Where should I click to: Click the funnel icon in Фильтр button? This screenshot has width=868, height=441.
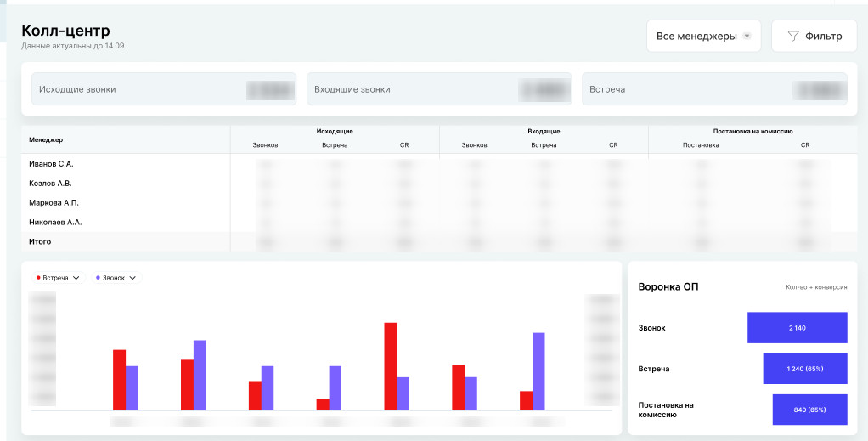point(793,36)
